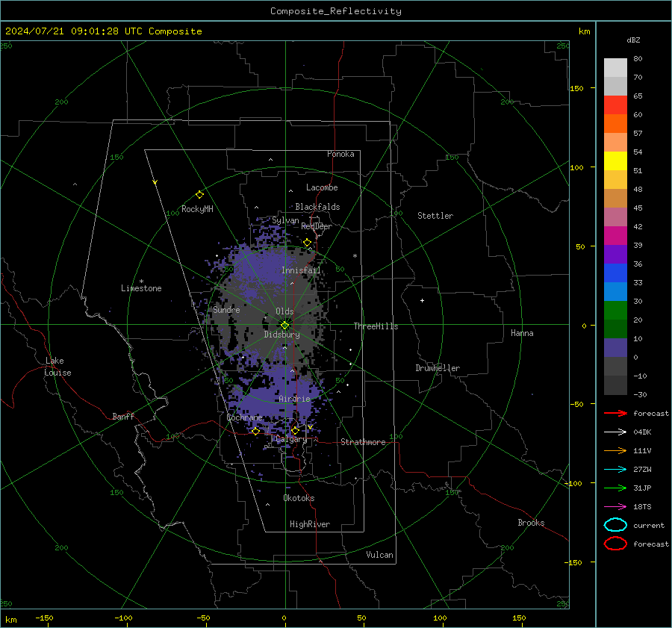Click the HighRiver town label
Image resolution: width=672 pixels, height=628 pixels.
(x=310, y=524)
